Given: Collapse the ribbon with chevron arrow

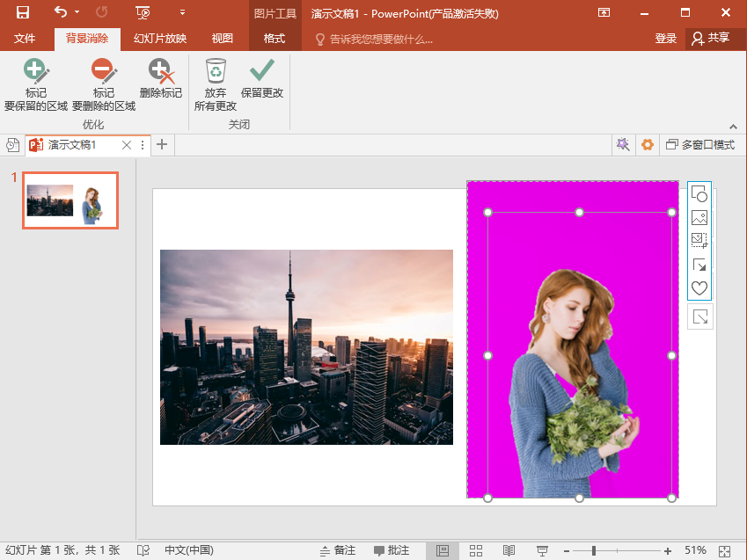Looking at the screenshot, I should (x=733, y=127).
